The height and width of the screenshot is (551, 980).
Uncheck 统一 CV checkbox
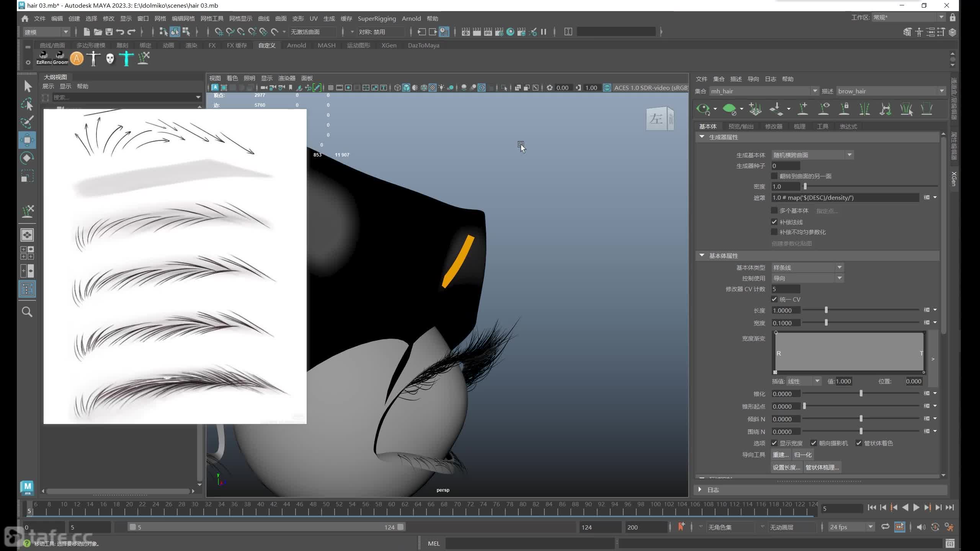[774, 299]
